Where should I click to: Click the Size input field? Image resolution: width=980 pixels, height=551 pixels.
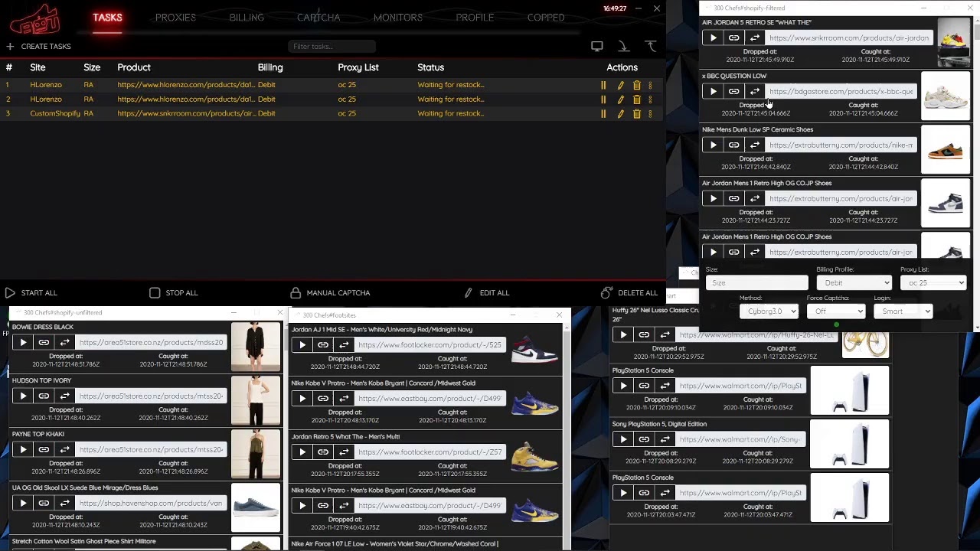tap(756, 282)
